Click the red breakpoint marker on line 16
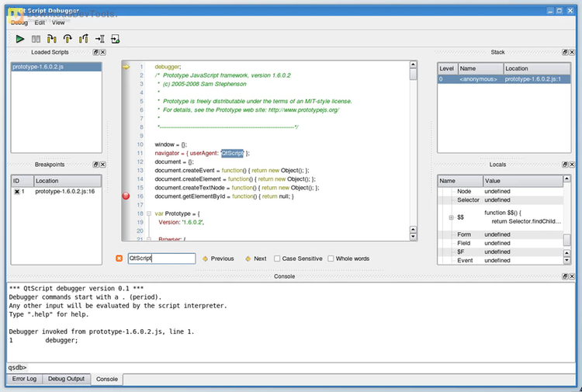The width and height of the screenshot is (582, 392). pos(126,196)
